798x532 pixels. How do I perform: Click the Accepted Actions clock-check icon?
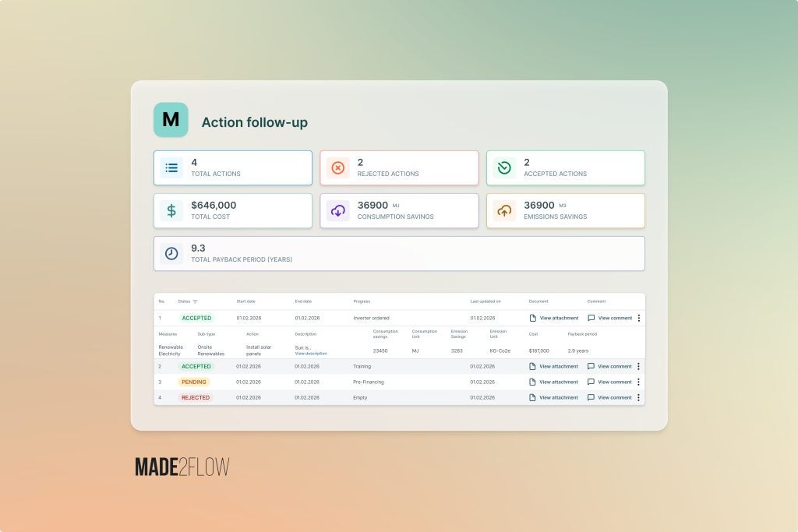[504, 167]
